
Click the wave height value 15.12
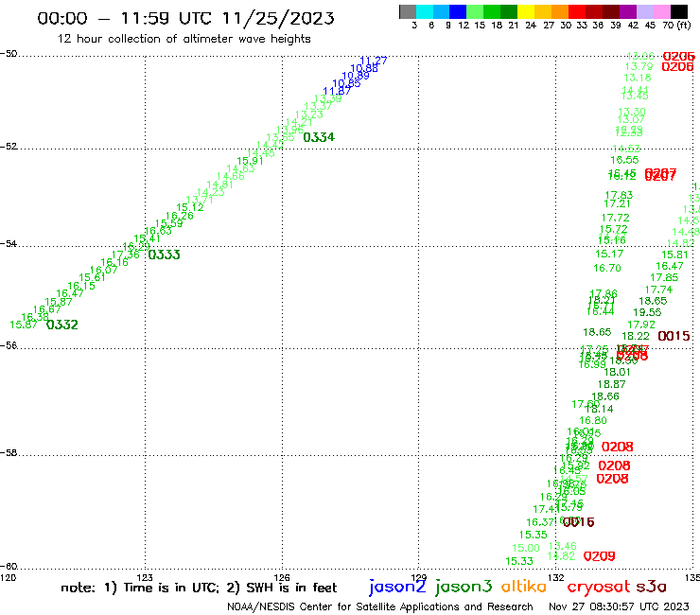point(190,207)
